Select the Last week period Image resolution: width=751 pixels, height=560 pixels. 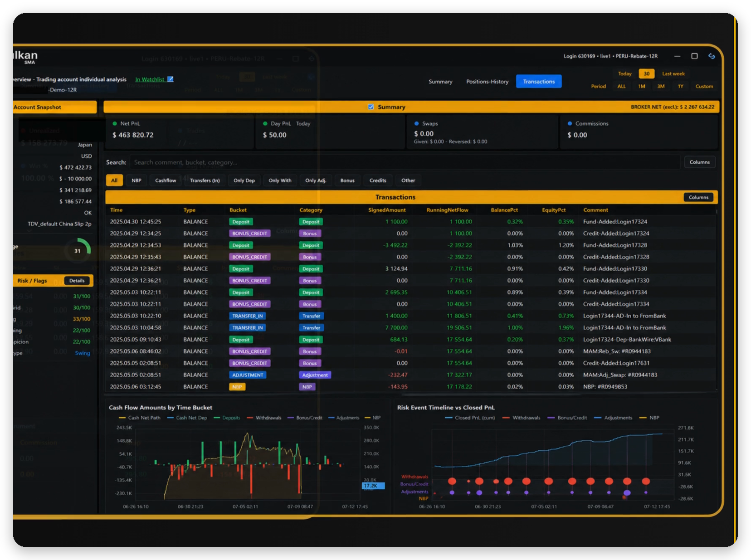pos(673,73)
